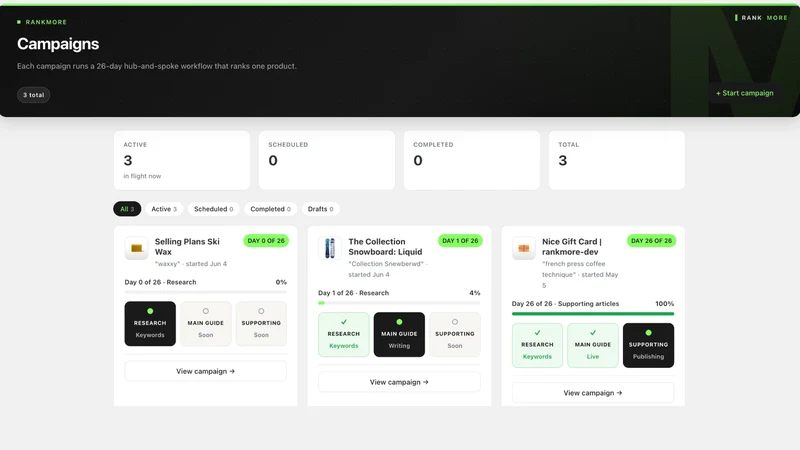Open the Selling Plans Ski Wax campaign title
800x450 pixels.
pyautogui.click(x=187, y=246)
